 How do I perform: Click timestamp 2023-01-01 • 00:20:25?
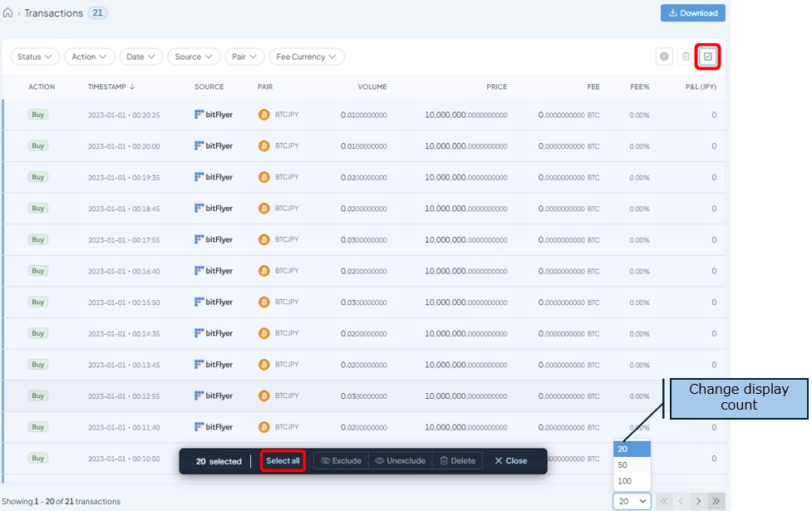tap(124, 115)
